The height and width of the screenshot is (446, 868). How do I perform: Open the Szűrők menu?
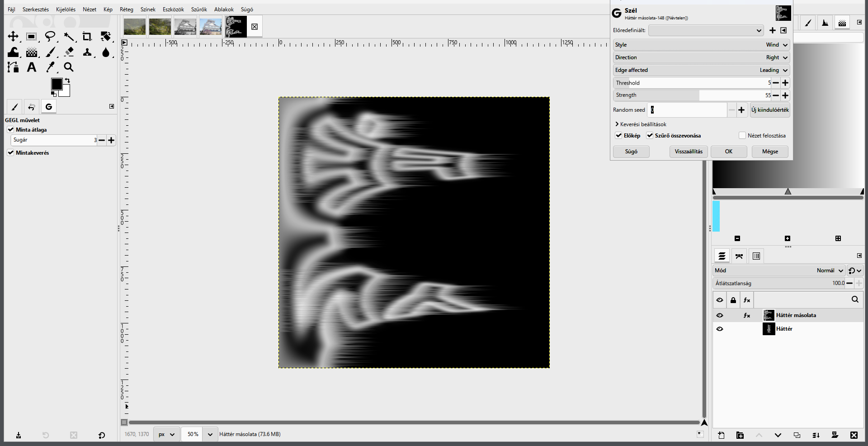click(199, 9)
